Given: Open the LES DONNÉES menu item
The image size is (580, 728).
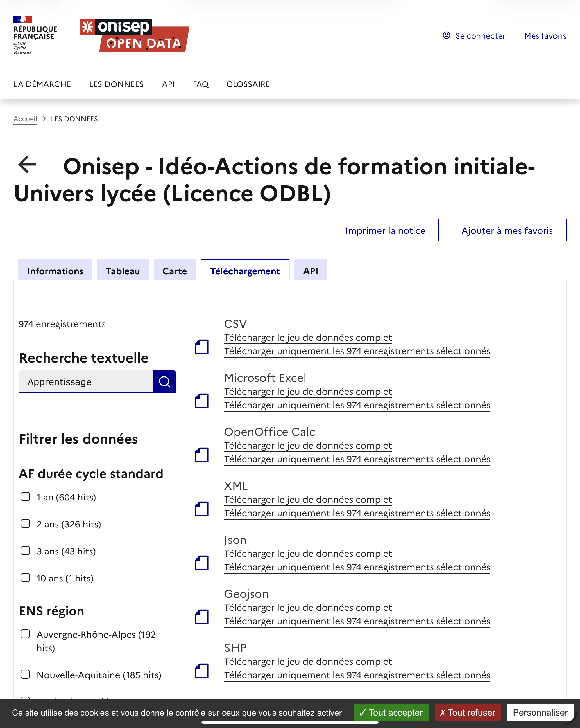Looking at the screenshot, I should pos(116,84).
